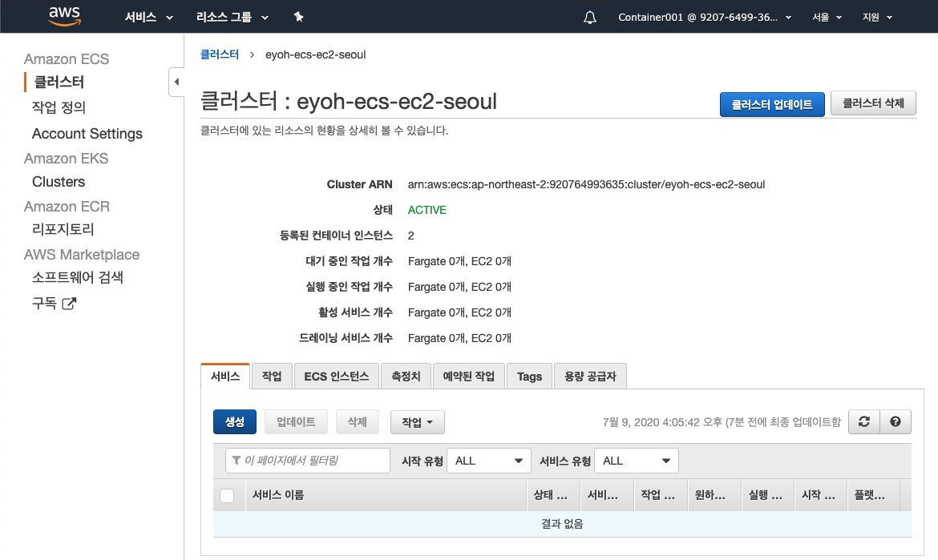This screenshot has height=560, width=938.
Task: Open the 지원 support dropdown
Action: click(x=877, y=18)
